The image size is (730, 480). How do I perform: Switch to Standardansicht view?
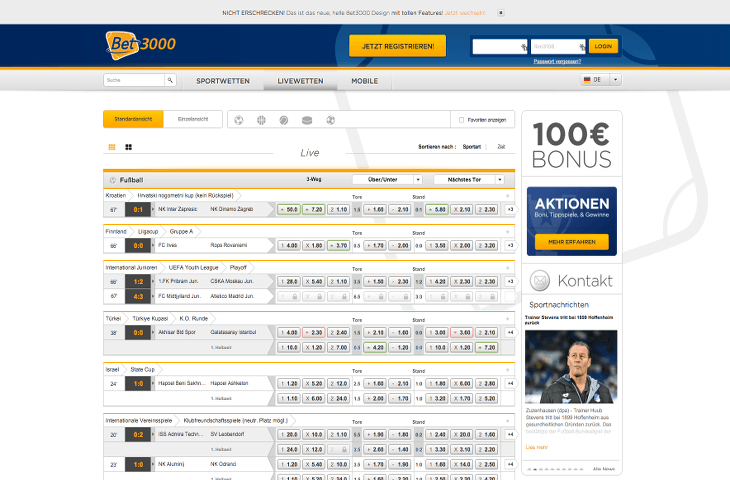(x=133, y=119)
